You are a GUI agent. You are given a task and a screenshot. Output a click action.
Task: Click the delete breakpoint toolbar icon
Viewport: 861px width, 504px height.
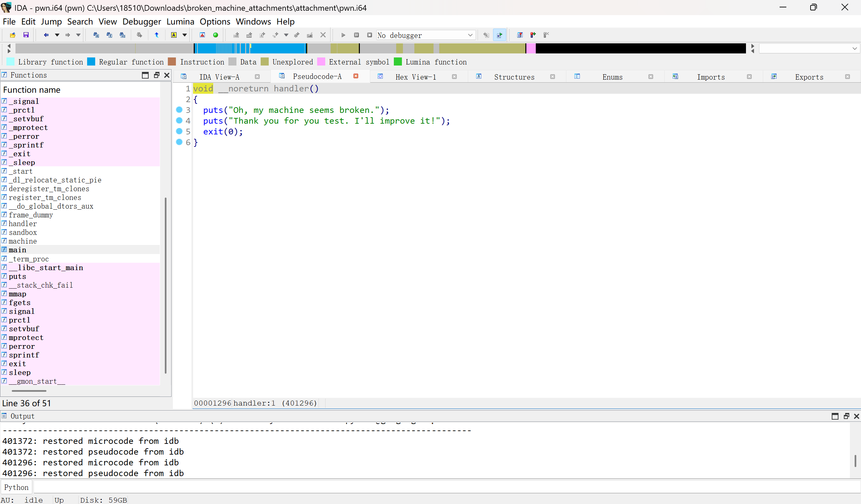click(x=546, y=35)
